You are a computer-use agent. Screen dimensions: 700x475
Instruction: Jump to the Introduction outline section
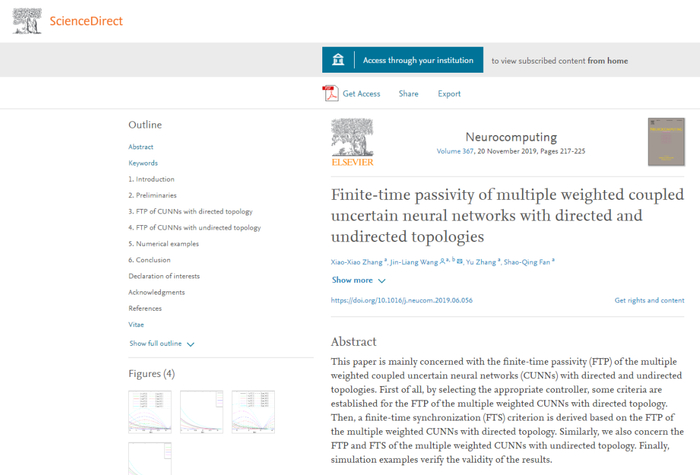point(151,179)
